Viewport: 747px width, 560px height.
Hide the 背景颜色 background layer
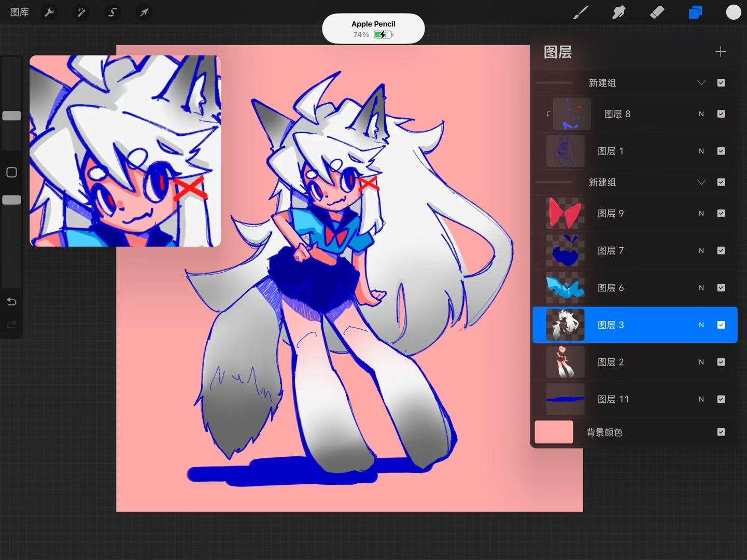coord(721,432)
